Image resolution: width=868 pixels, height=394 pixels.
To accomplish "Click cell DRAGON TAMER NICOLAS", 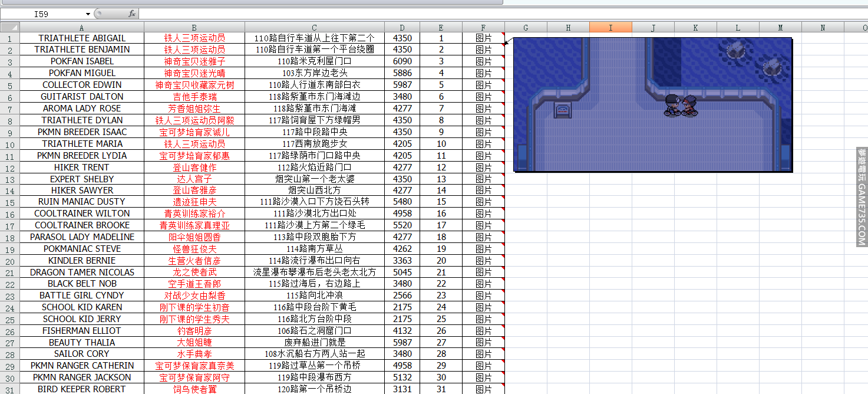I will (82, 272).
